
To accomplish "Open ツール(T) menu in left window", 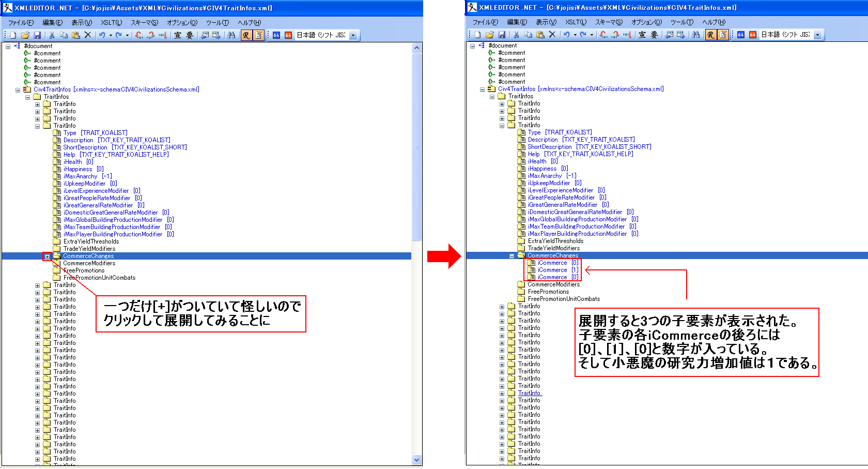I will pyautogui.click(x=218, y=23).
